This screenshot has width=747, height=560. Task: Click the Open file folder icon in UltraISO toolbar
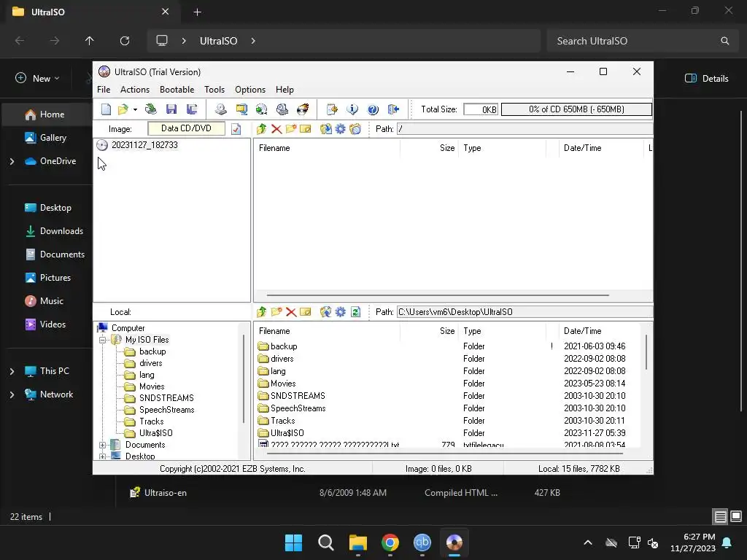[x=123, y=109]
